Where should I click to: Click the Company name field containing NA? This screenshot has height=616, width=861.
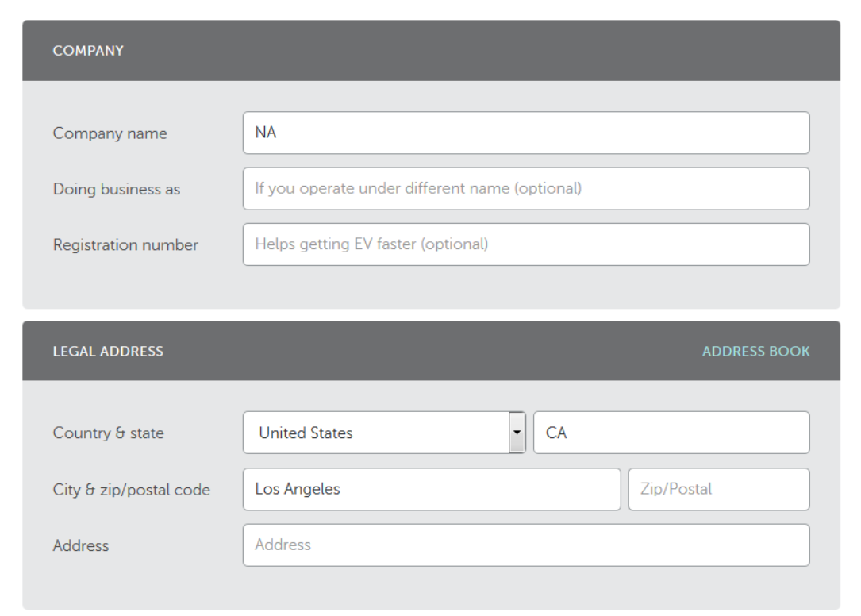point(526,133)
